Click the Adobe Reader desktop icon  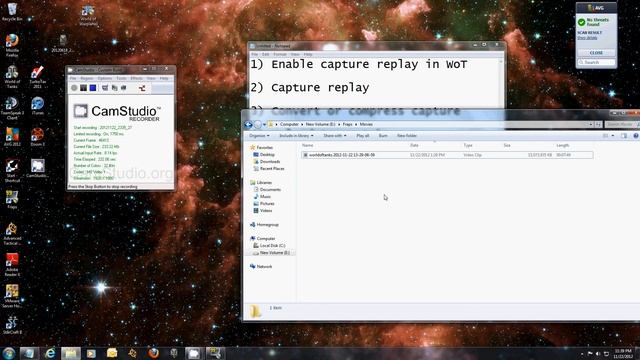pos(12,265)
